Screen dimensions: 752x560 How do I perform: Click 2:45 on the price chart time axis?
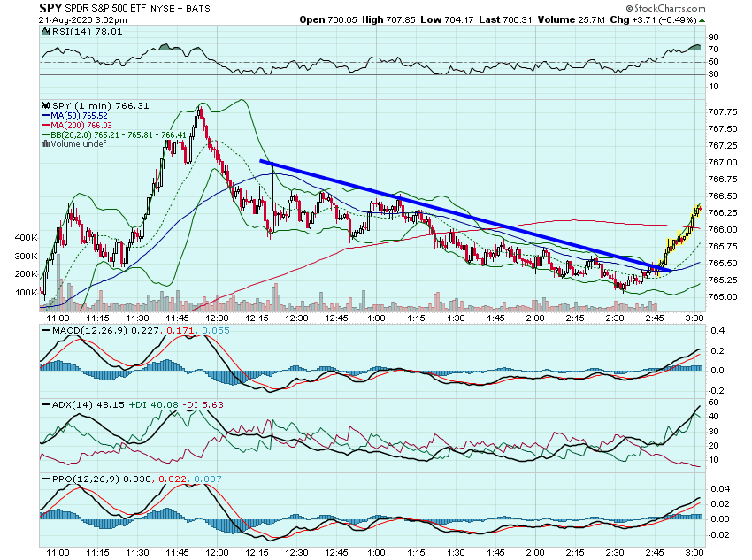655,318
